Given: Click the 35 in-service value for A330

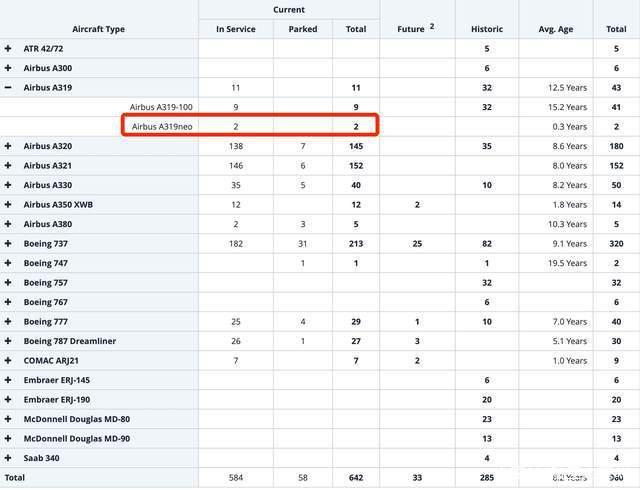Looking at the screenshot, I should click(236, 185).
